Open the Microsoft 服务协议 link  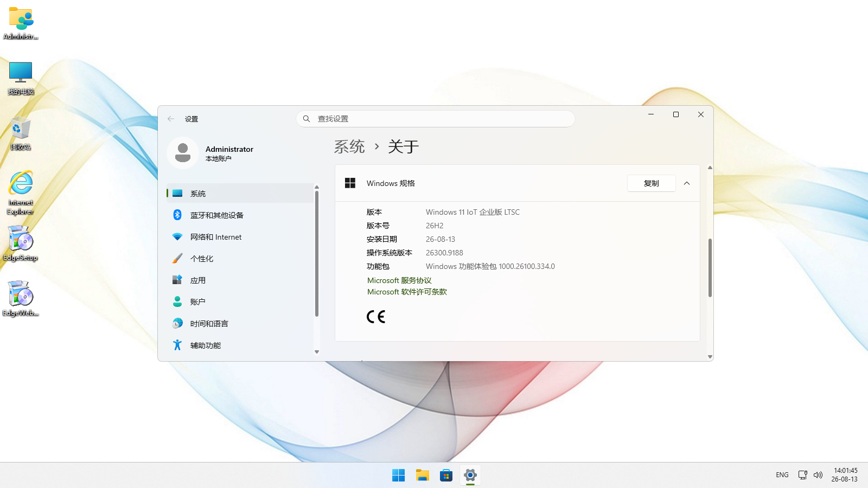tap(399, 280)
